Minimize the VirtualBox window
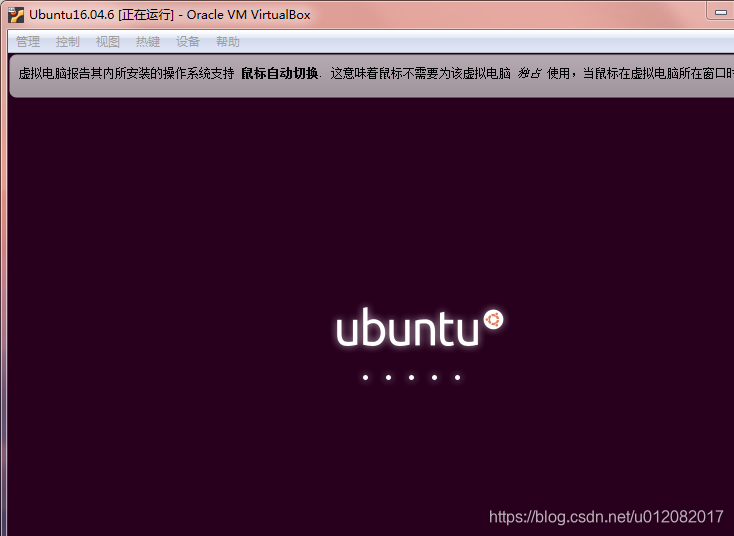This screenshot has height=536, width=734. tap(720, 13)
